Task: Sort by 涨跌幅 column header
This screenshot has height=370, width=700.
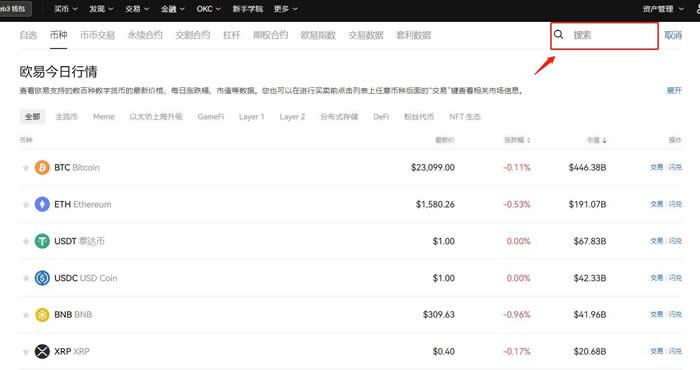Action: [517, 140]
